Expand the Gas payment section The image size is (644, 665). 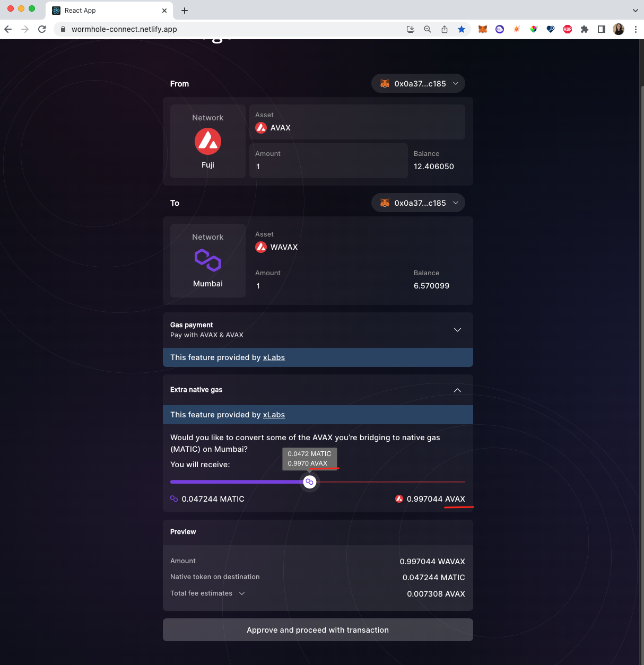[457, 329]
